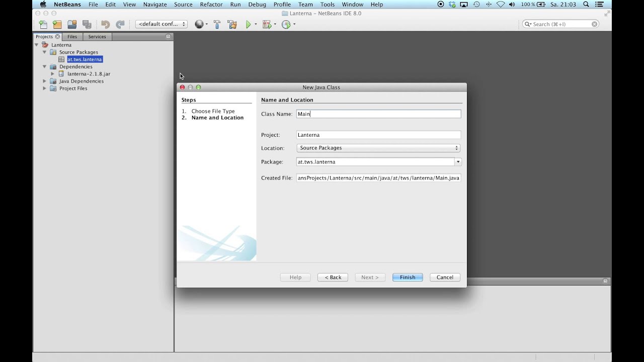Open the Notification Center icon
Image resolution: width=644 pixels, height=362 pixels.
[x=600, y=5]
